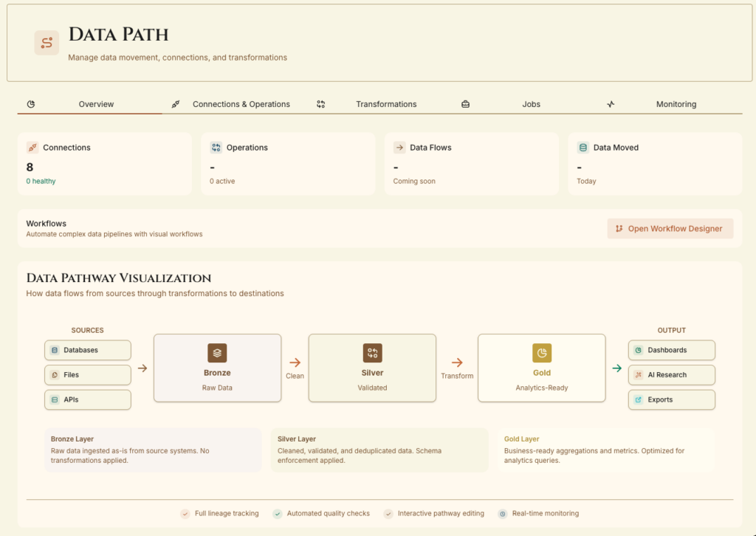Click the Data Path logo icon
This screenshot has height=536, width=756.
[47, 43]
